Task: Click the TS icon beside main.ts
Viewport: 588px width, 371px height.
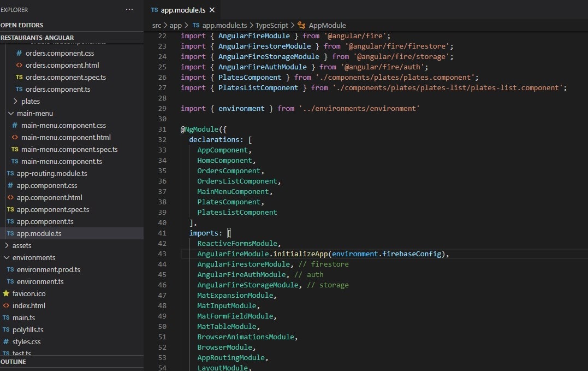Action: 6,317
